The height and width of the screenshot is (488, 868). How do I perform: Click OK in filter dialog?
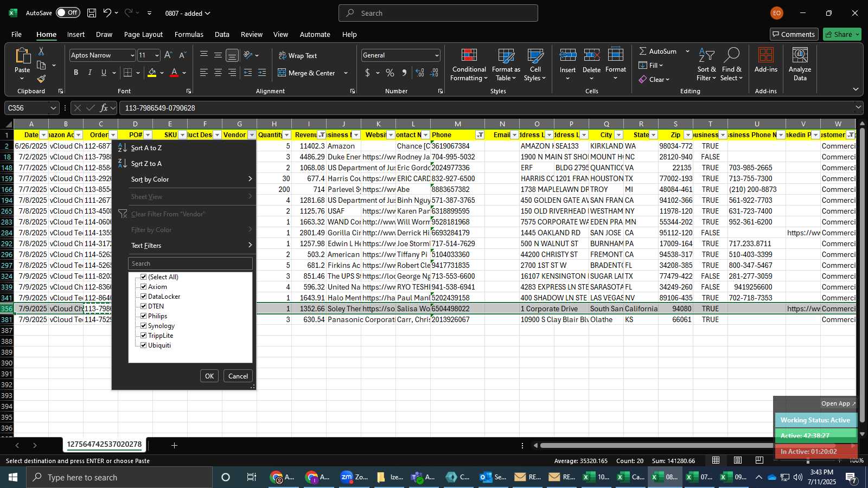pyautogui.click(x=209, y=376)
